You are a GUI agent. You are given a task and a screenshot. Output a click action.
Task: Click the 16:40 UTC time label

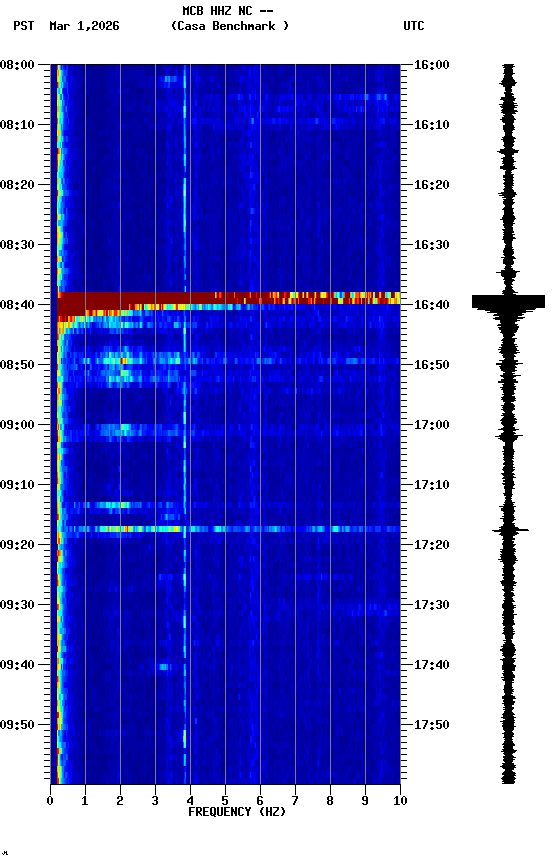432,305
